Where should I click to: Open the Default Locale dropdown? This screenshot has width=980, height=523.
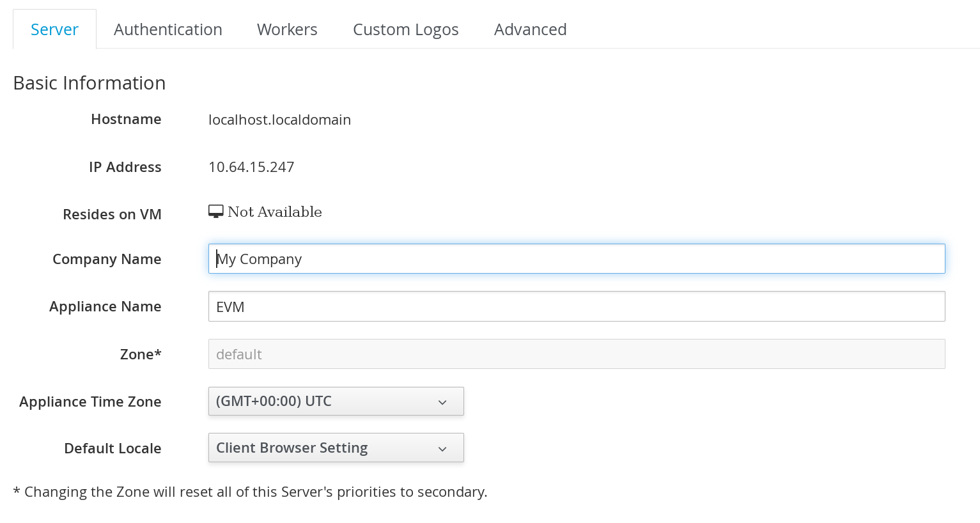(336, 448)
